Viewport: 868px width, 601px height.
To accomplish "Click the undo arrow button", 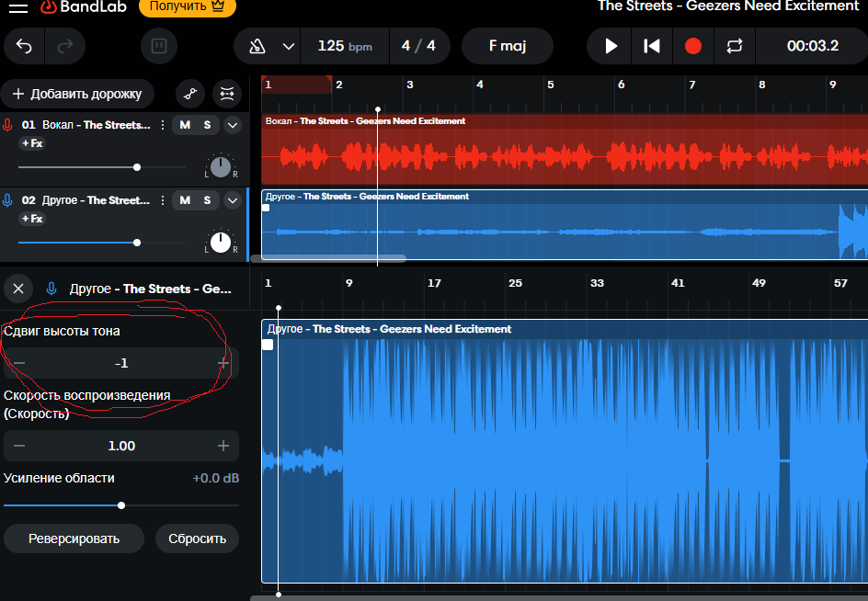I will (24, 46).
